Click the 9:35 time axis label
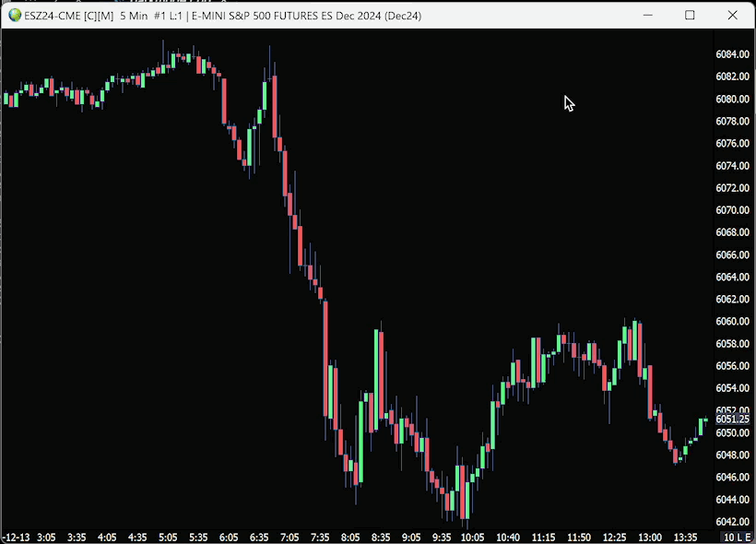 [442, 538]
